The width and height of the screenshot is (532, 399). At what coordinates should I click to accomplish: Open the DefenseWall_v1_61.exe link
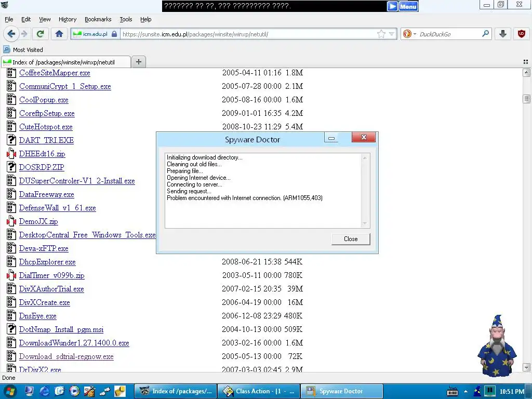57,208
